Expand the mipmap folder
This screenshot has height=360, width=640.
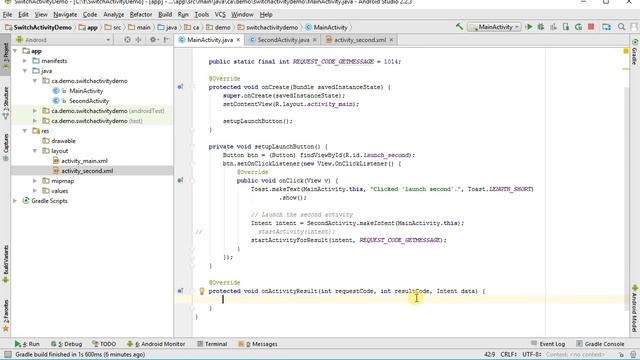click(x=35, y=181)
